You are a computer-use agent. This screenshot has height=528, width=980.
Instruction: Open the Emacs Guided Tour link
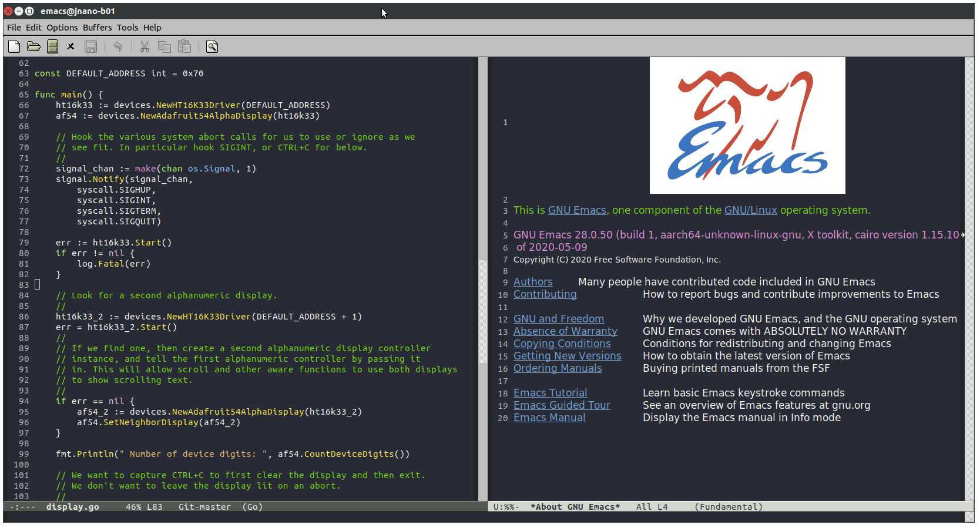pyautogui.click(x=562, y=405)
